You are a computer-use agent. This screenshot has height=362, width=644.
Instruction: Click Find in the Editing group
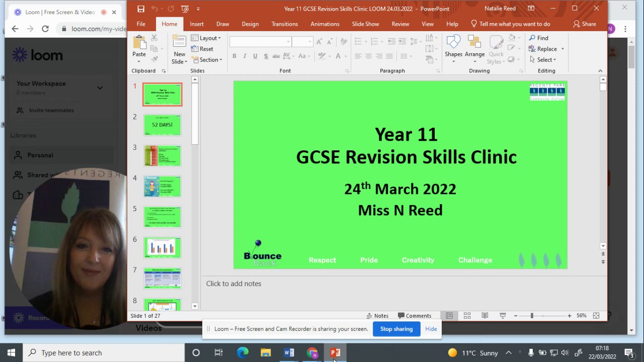[539, 38]
